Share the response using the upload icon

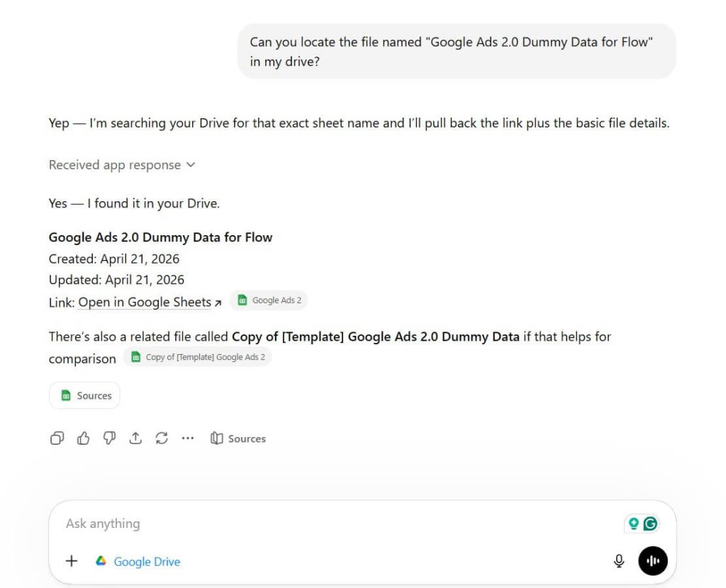[x=135, y=439]
